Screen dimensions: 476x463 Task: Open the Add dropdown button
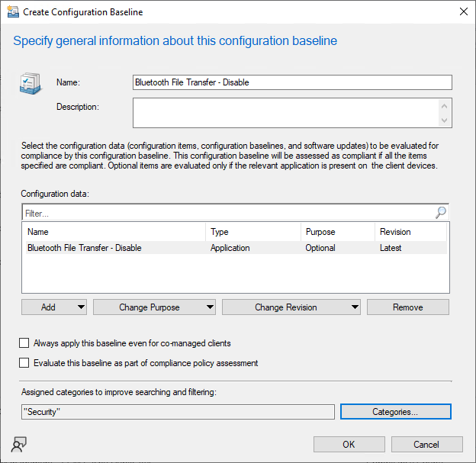tap(54, 307)
